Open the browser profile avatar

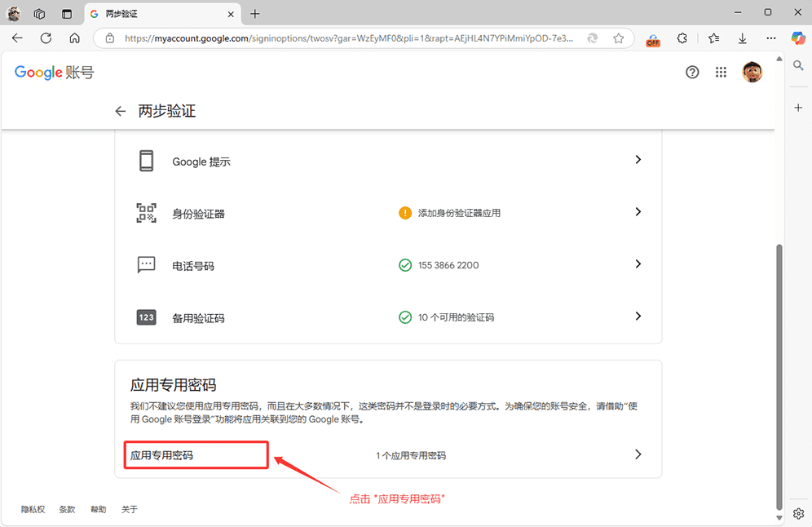[x=13, y=14]
